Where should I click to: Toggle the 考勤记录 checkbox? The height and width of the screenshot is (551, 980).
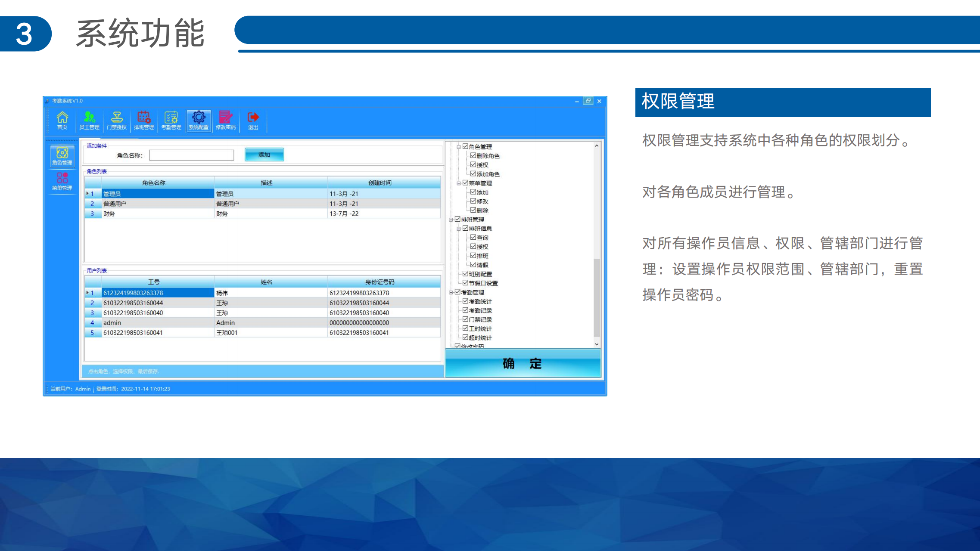pos(465,310)
